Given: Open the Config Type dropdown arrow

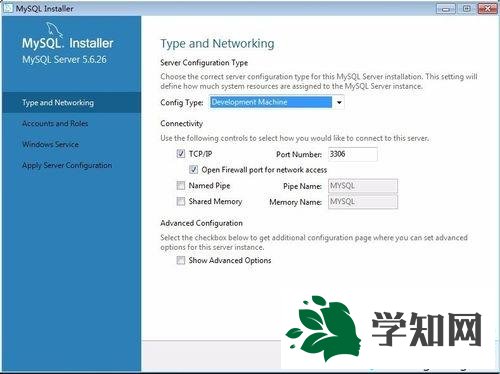Looking at the screenshot, I should [x=339, y=102].
